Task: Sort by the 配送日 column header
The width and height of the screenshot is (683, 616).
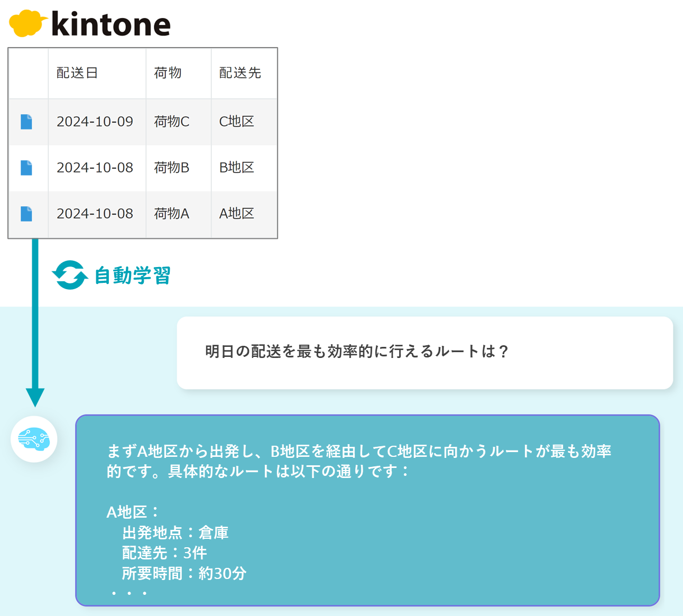Action: coord(77,73)
